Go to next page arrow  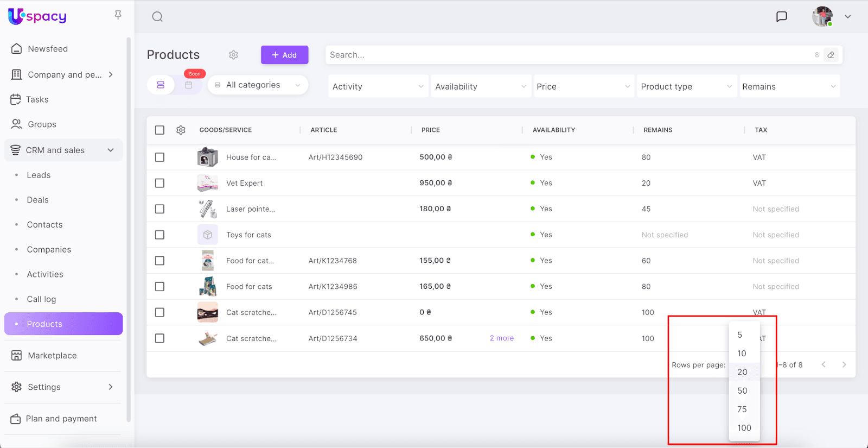point(844,365)
